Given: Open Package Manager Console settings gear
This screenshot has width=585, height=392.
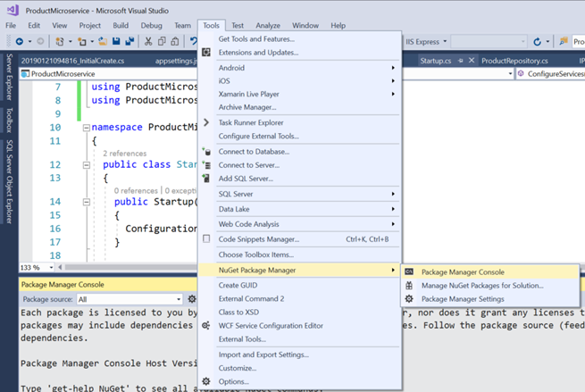Looking at the screenshot, I should (x=191, y=299).
